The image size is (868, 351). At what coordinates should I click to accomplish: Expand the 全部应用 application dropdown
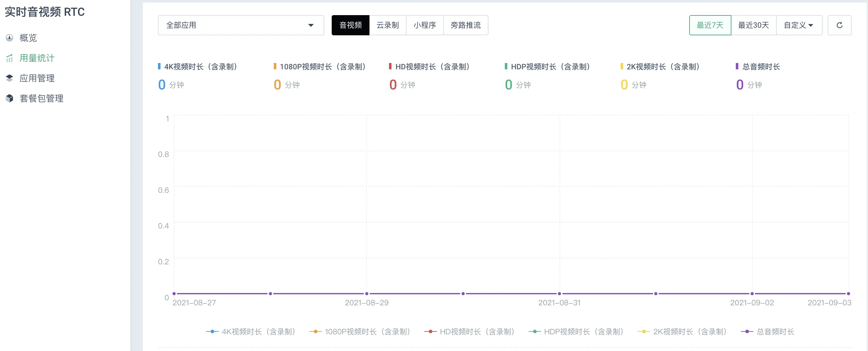click(241, 25)
